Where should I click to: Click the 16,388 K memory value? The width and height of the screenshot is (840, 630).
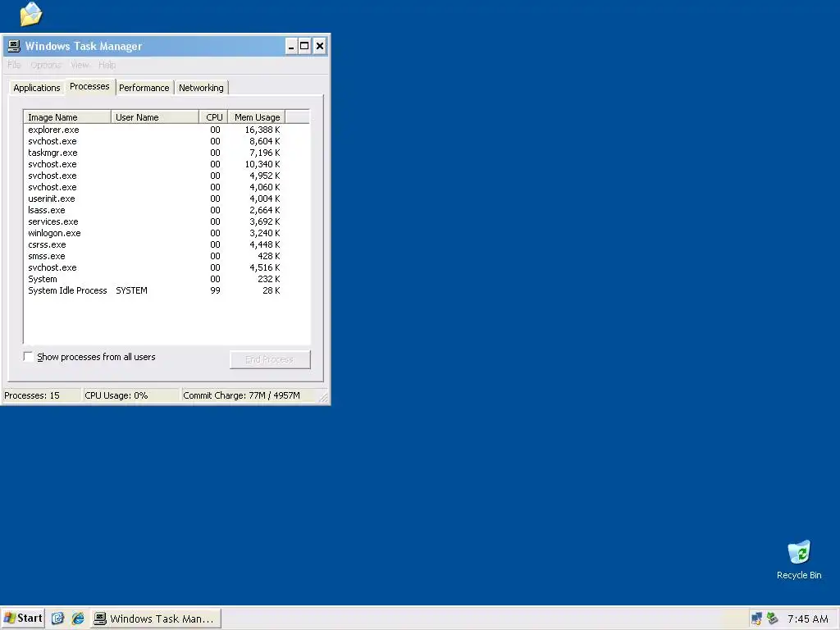[x=262, y=130]
